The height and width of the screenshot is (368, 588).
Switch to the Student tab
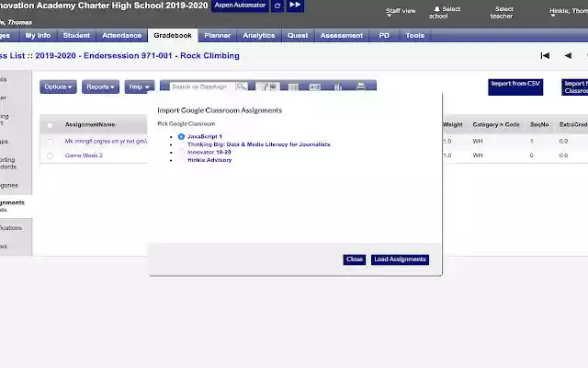[x=76, y=35]
